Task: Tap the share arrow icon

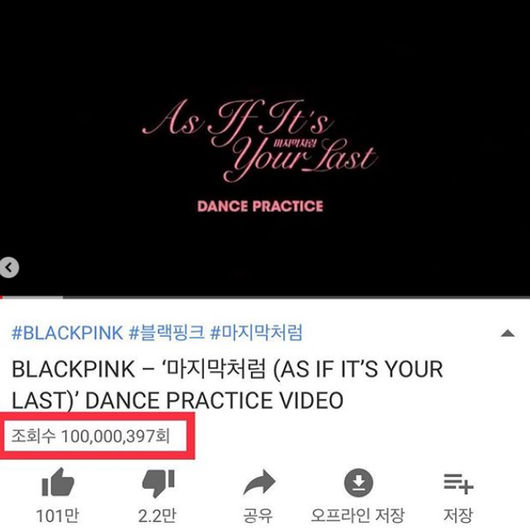Action: click(x=259, y=482)
